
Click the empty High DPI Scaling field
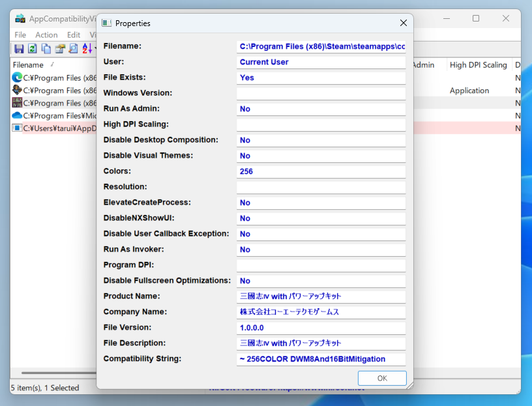[321, 124]
